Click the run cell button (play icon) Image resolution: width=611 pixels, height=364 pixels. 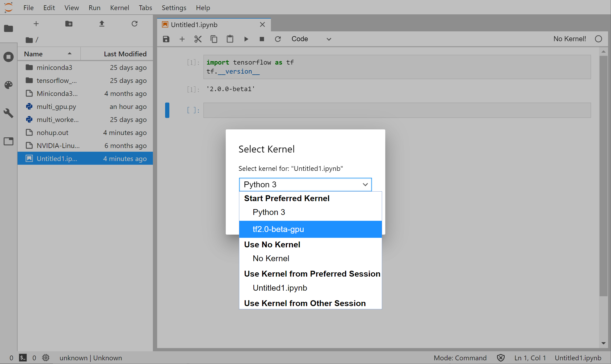[x=246, y=39]
